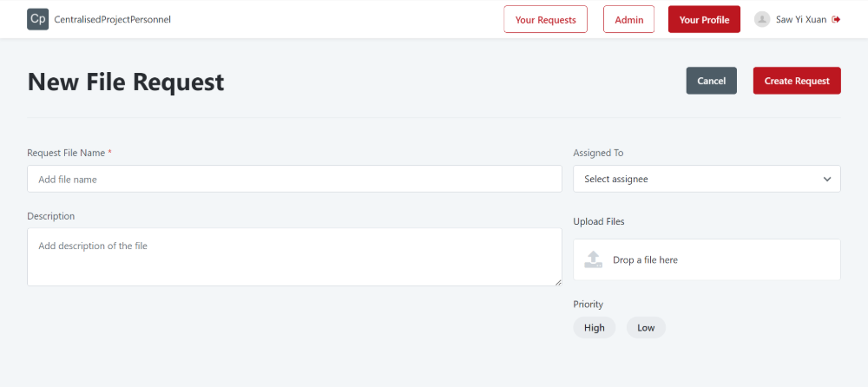The width and height of the screenshot is (868, 387).
Task: Click the Cp application logo icon
Action: click(37, 19)
